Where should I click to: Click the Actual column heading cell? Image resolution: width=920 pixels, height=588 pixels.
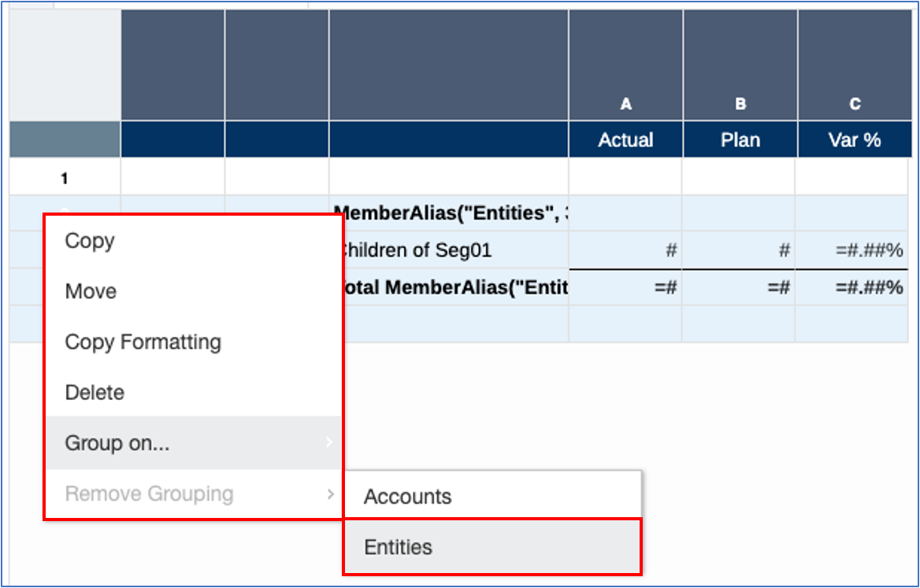pyautogui.click(x=627, y=139)
